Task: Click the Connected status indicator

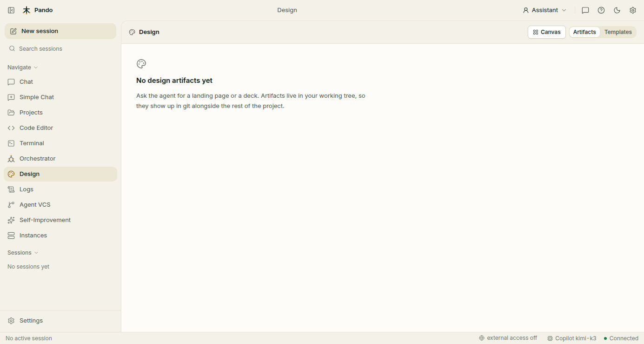Action: pyautogui.click(x=621, y=338)
